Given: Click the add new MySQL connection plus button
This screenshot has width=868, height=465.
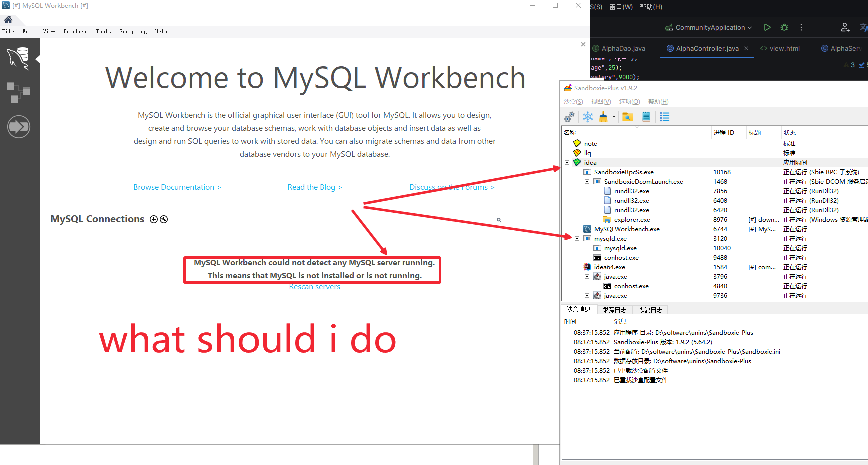Looking at the screenshot, I should 153,219.
